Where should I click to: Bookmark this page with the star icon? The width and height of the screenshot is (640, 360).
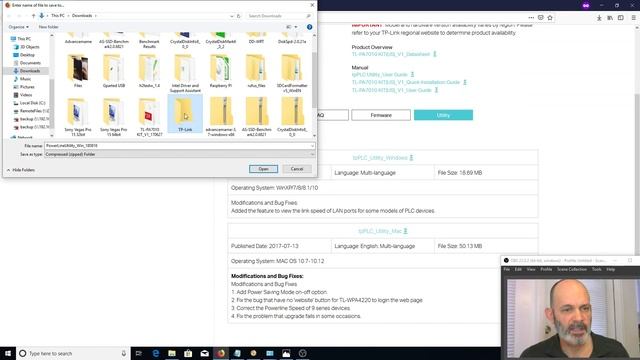tap(550, 18)
